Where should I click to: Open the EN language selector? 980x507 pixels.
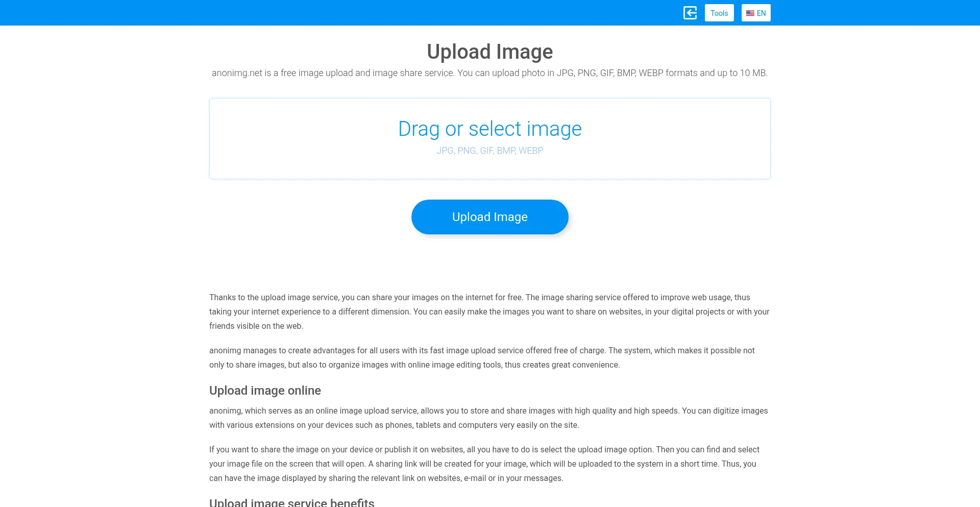(x=756, y=13)
